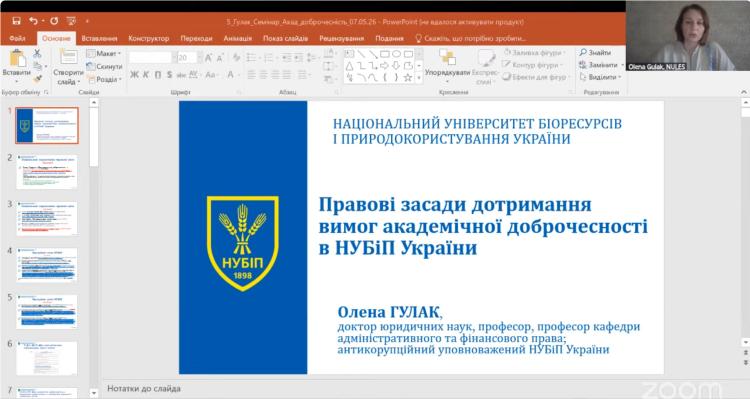This screenshot has width=750, height=399.
Task: Redo the last action
Action: (54, 21)
